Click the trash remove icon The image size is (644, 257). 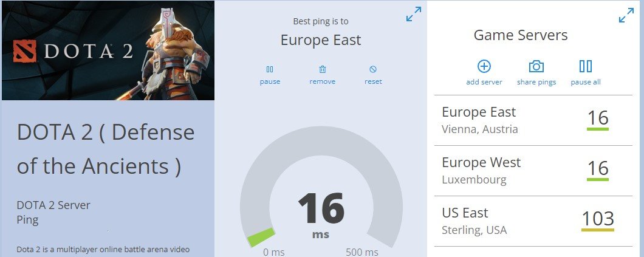[x=323, y=69]
